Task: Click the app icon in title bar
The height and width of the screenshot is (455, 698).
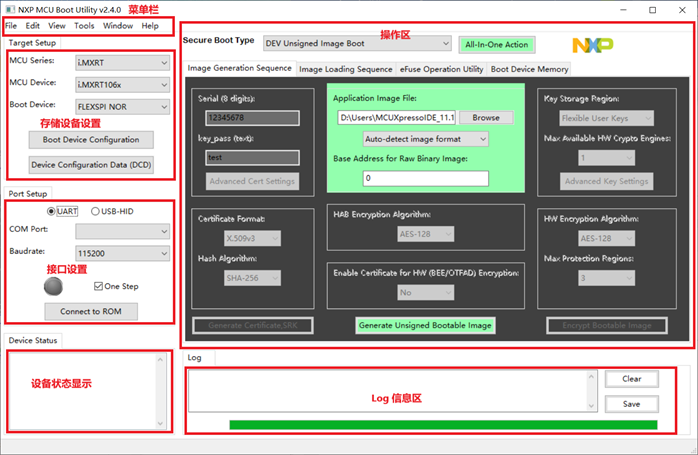Action: 10,9
